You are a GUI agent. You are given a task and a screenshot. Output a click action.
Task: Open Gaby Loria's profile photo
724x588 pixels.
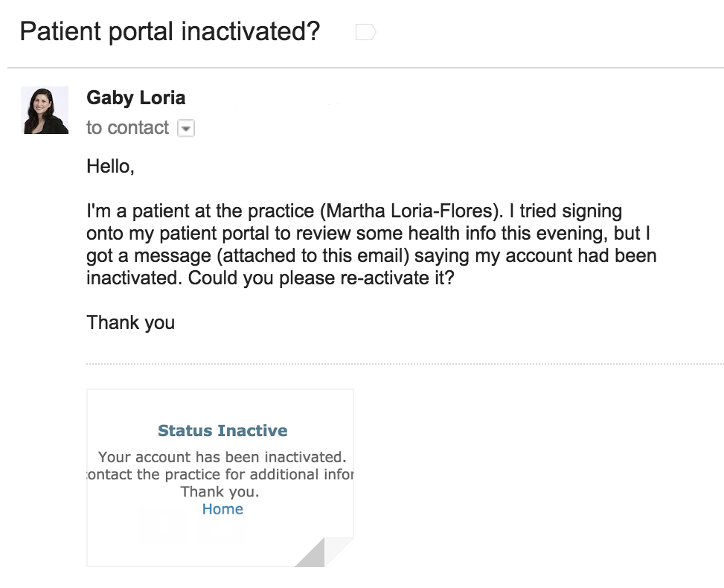click(45, 110)
